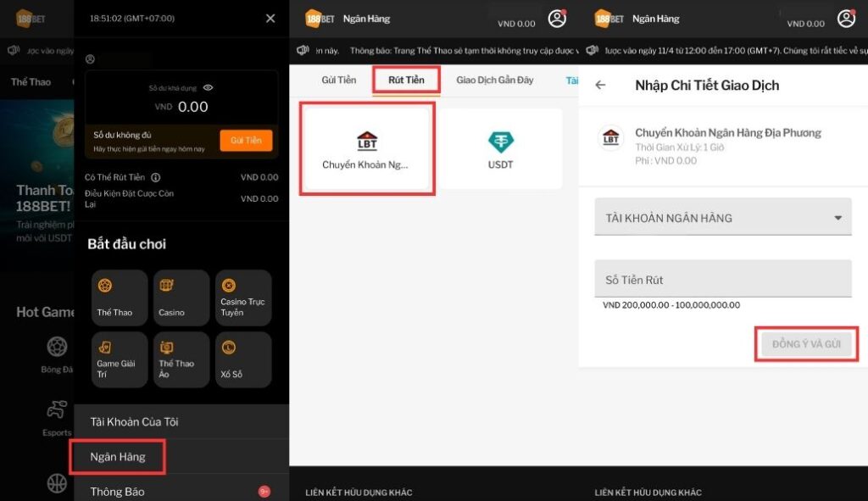Click the announcement speaker icon in left panel
Image resolution: width=868 pixels, height=501 pixels.
14,50
